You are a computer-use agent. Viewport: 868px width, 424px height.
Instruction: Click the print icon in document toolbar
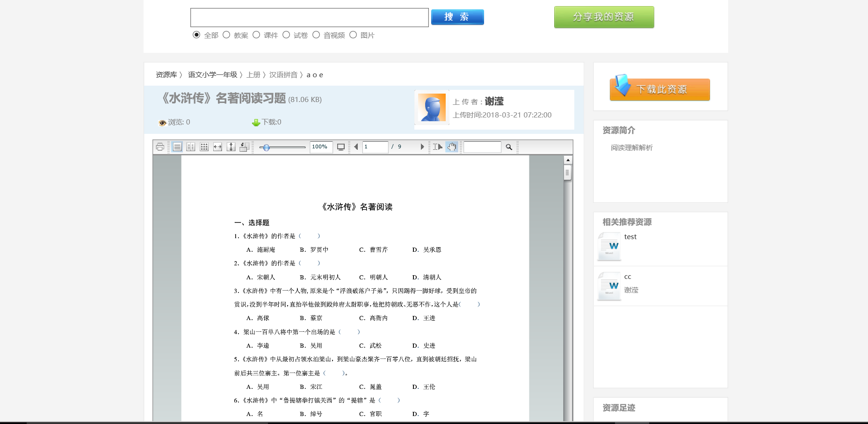160,147
